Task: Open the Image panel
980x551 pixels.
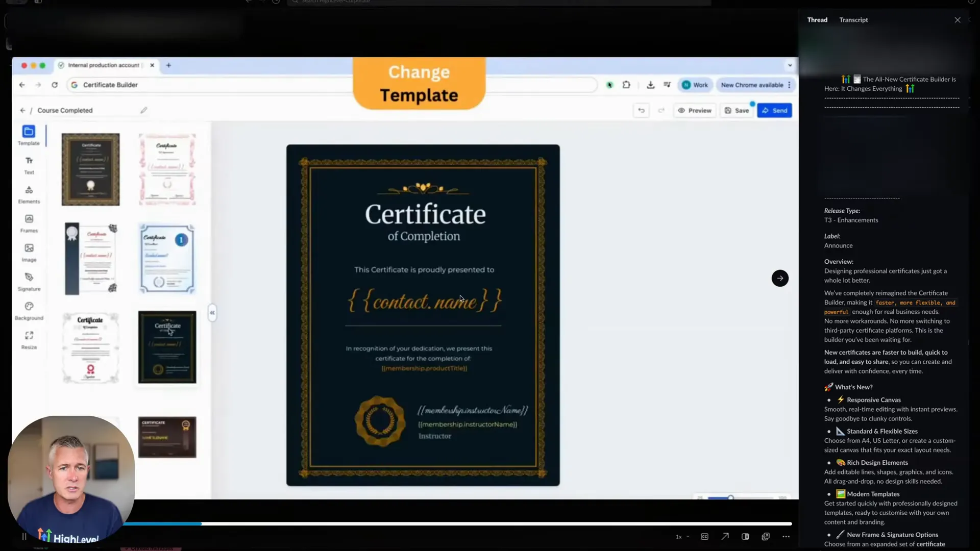Action: pos(29,253)
